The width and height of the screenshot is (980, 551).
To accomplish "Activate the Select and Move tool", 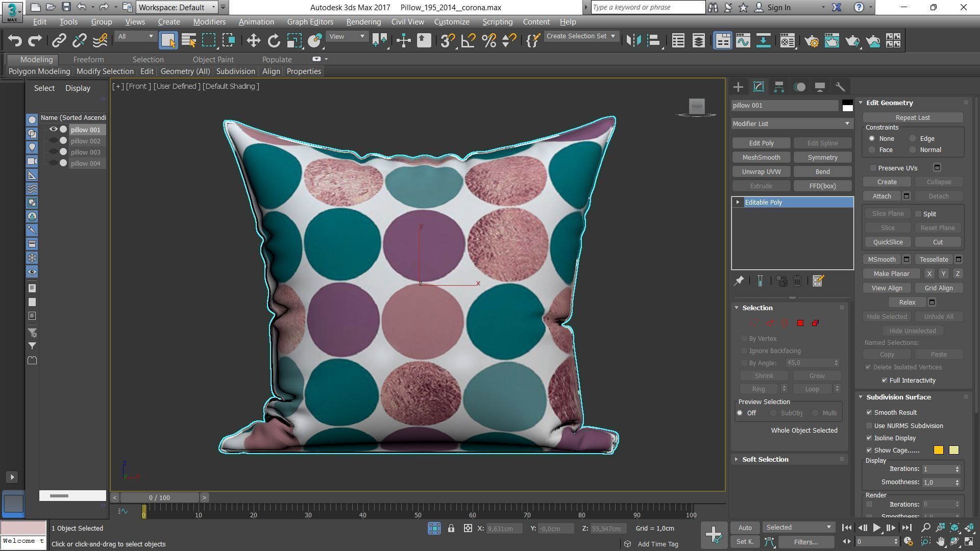I will click(253, 41).
